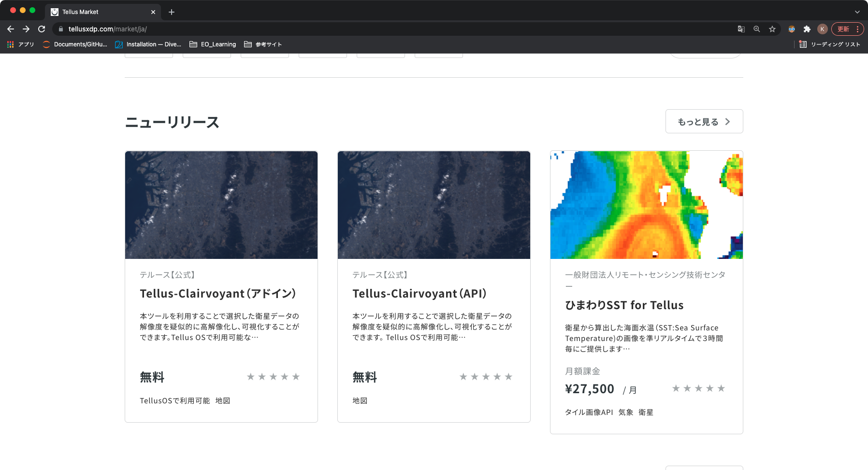Click 無料 price on Tellus-Clairvoyant (API) card

pyautogui.click(x=365, y=377)
